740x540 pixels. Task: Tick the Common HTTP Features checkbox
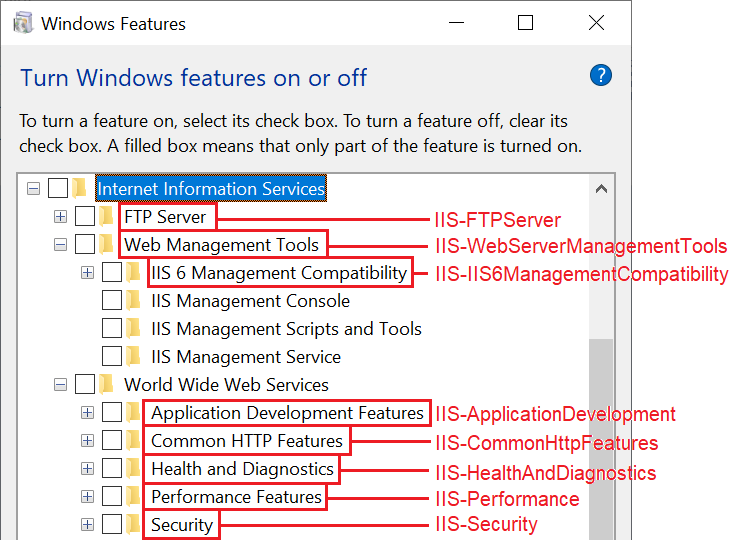[112, 440]
